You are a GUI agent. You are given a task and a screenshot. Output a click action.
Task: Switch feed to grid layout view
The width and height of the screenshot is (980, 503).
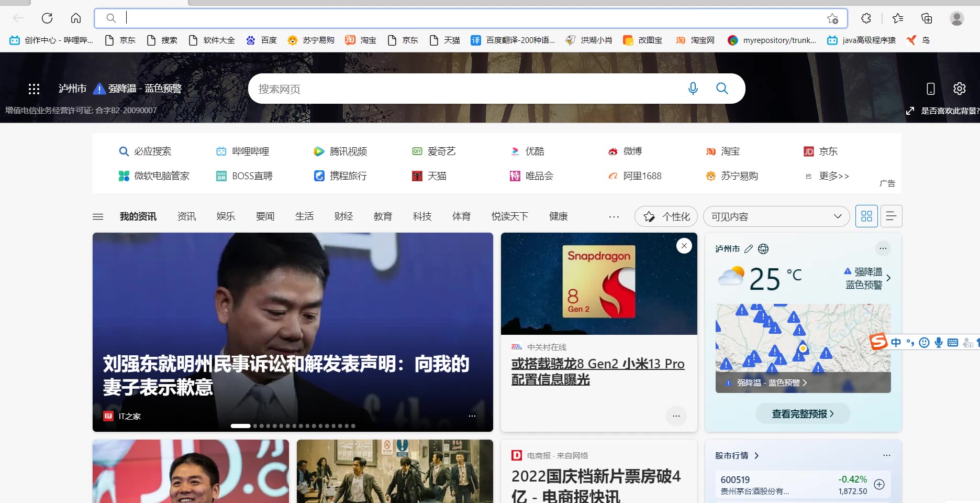pos(866,216)
